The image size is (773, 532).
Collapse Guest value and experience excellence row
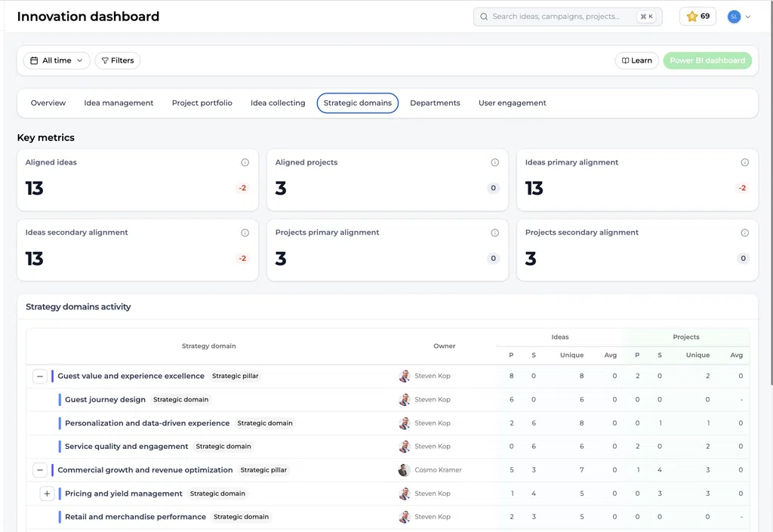coord(40,377)
